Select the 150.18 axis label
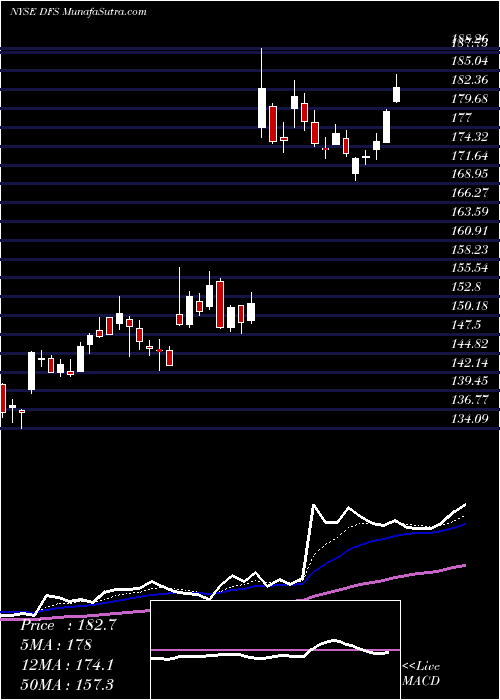Viewport: 500px width, 700px height. 470,306
